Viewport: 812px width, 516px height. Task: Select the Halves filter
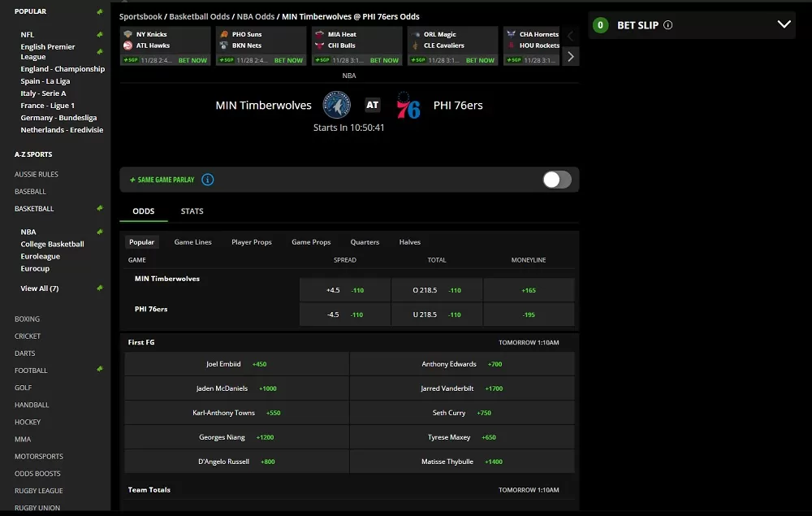[x=409, y=242]
